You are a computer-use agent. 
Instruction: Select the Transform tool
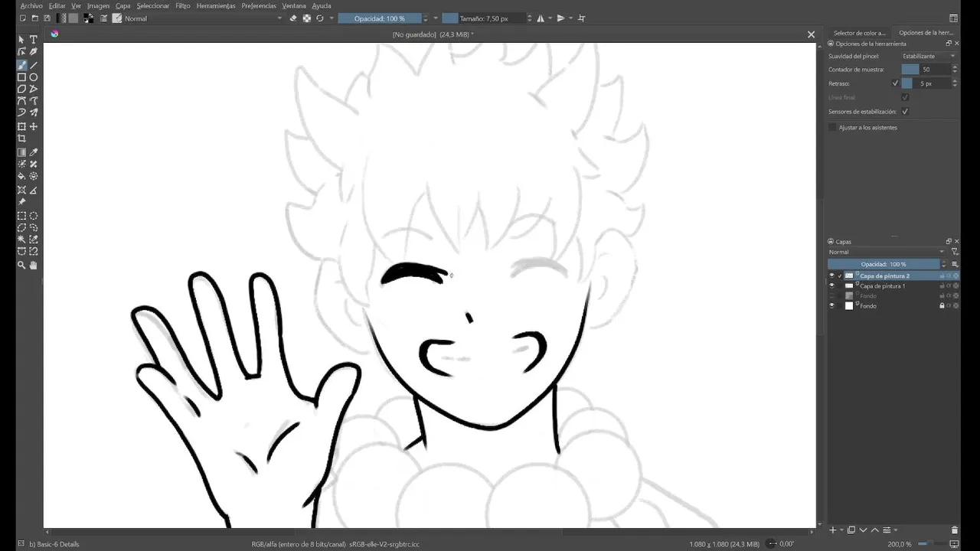point(21,126)
